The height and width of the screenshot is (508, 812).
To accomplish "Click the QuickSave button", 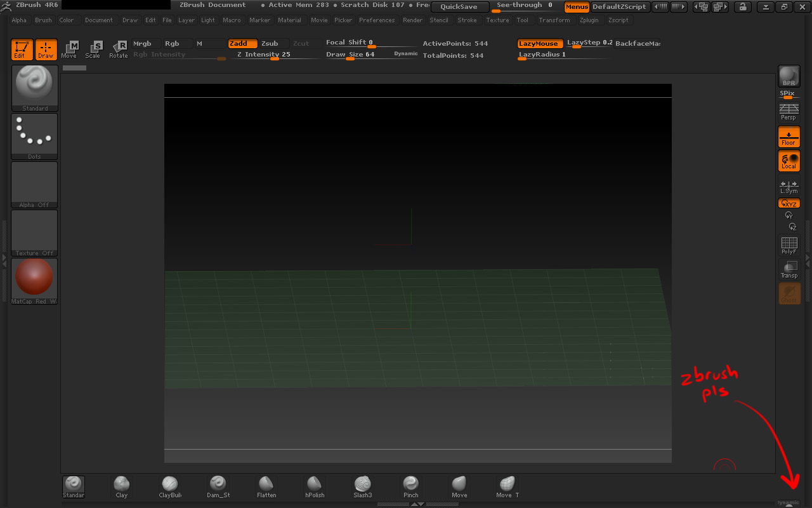I will [x=460, y=7].
